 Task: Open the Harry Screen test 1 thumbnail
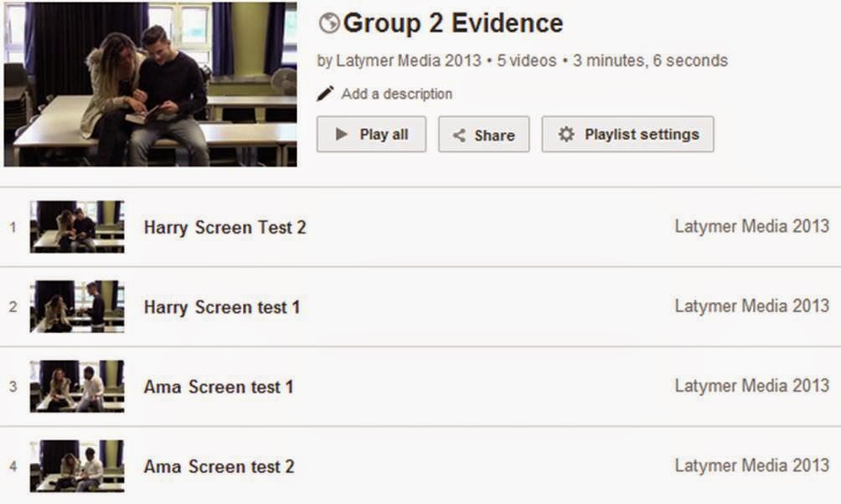77,306
